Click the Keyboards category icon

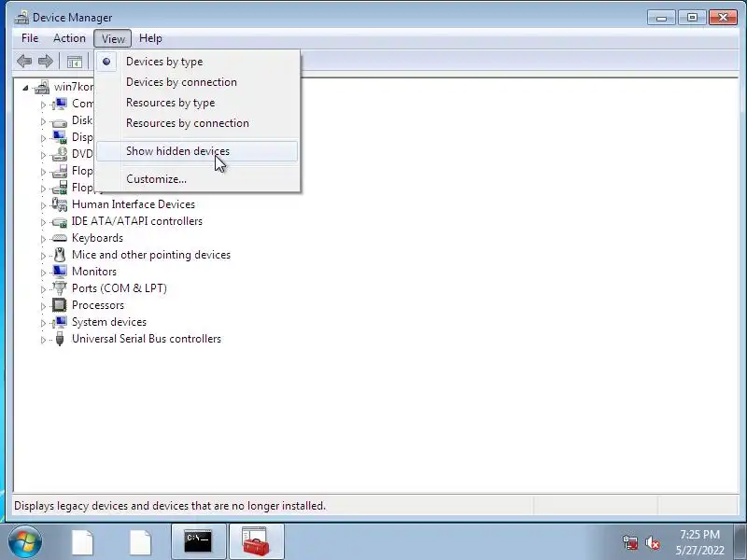[x=60, y=238]
